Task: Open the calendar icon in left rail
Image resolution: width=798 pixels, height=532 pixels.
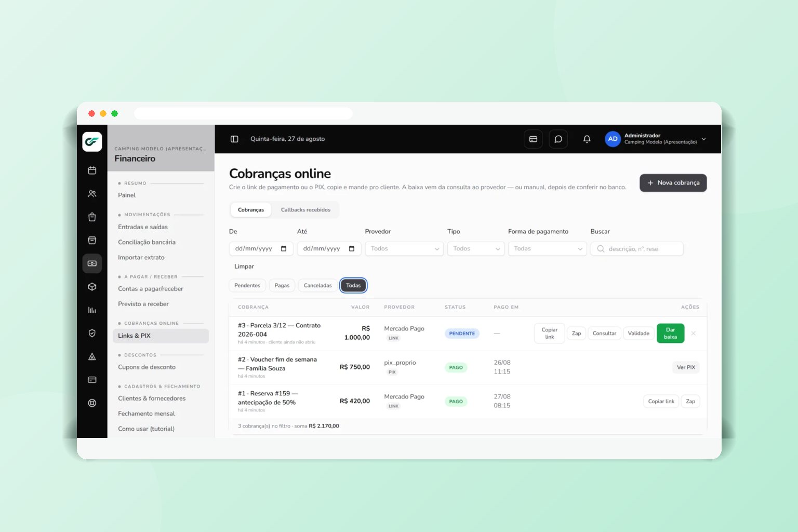Action: [x=92, y=170]
